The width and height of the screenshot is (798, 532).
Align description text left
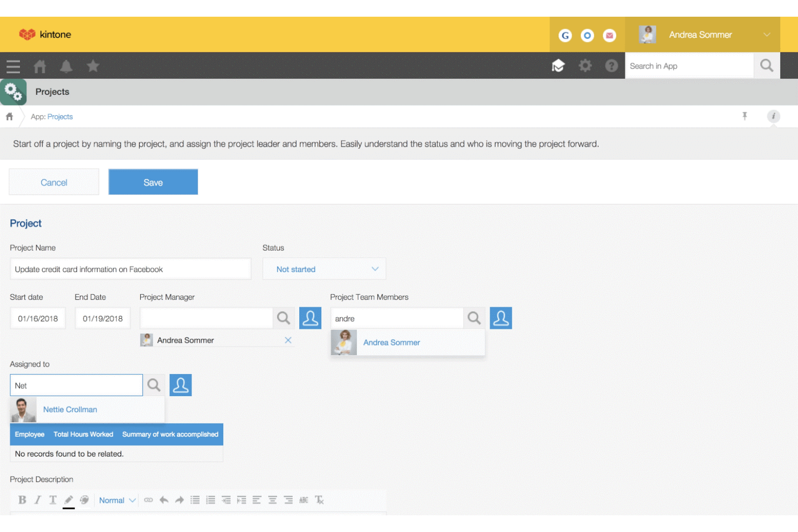click(x=257, y=500)
